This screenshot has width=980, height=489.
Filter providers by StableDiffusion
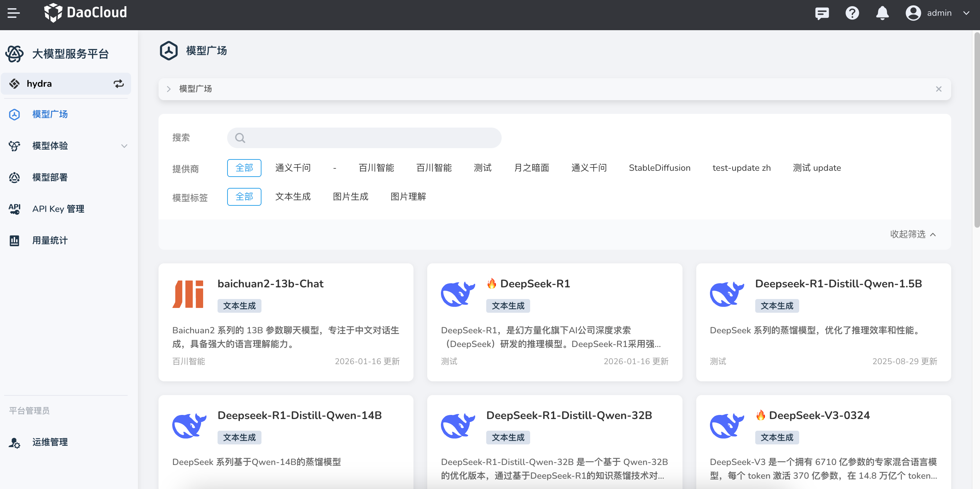[659, 168]
